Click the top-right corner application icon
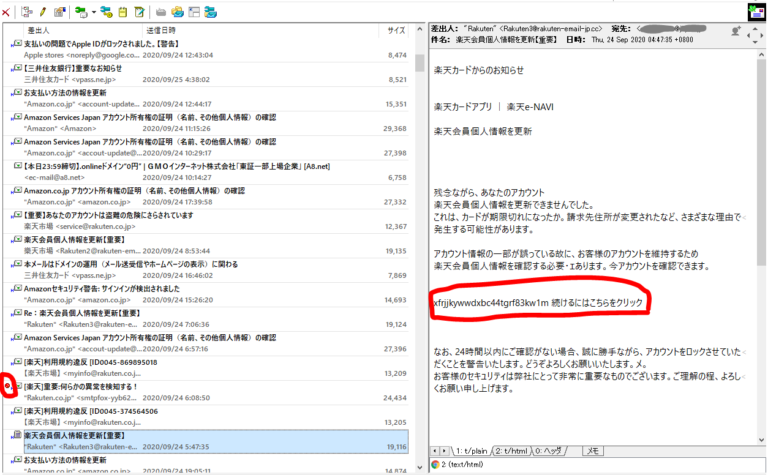The width and height of the screenshot is (768, 475). coord(756,12)
